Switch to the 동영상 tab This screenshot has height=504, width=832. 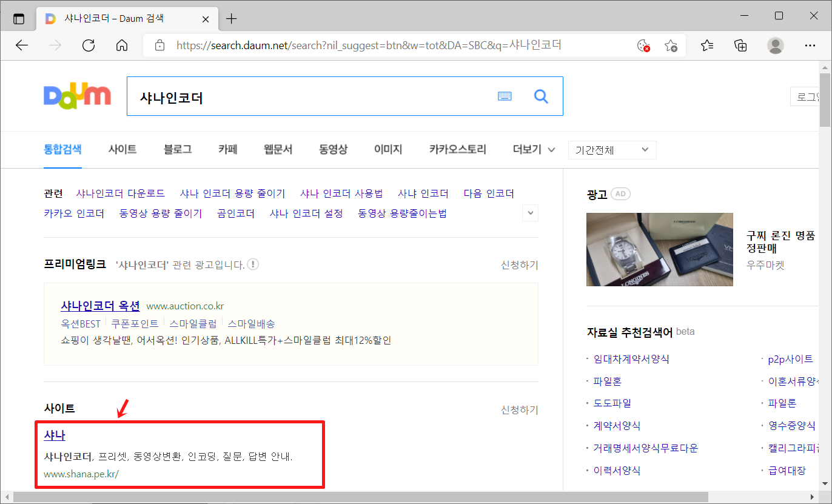[x=334, y=149]
